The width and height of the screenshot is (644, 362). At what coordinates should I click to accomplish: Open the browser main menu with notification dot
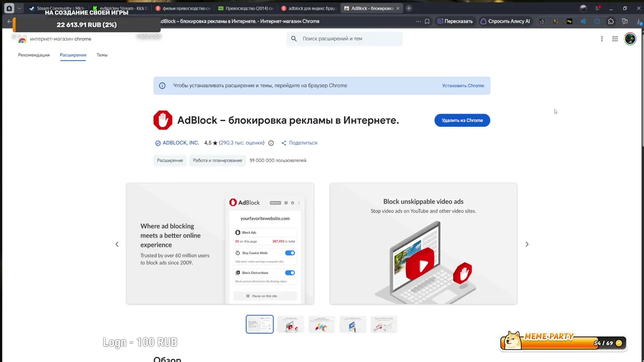(597, 8)
